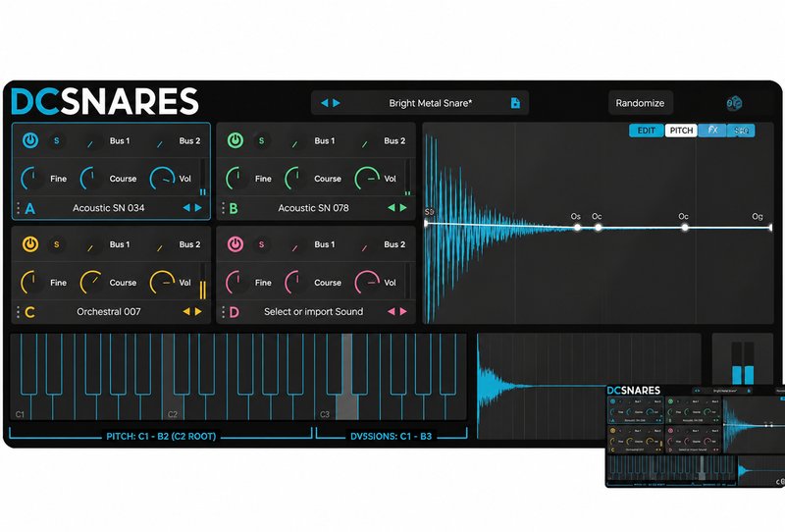This screenshot has width=785, height=532.
Task: Open layer C drag handle menu
Action: click(x=18, y=312)
